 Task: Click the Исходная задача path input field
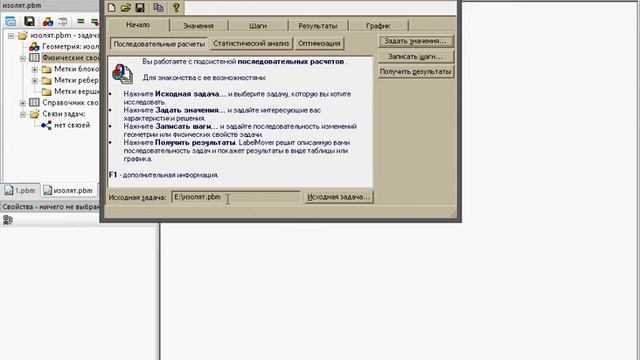tap(236, 197)
